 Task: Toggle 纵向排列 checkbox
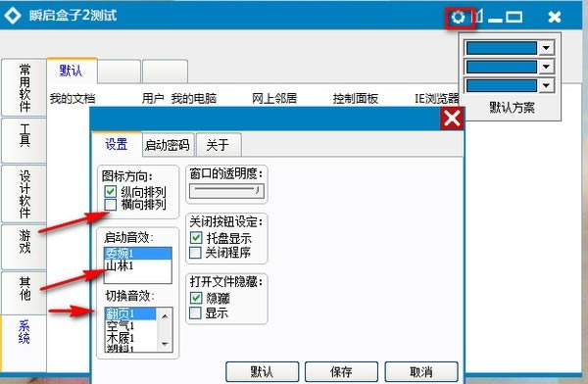[x=110, y=192]
